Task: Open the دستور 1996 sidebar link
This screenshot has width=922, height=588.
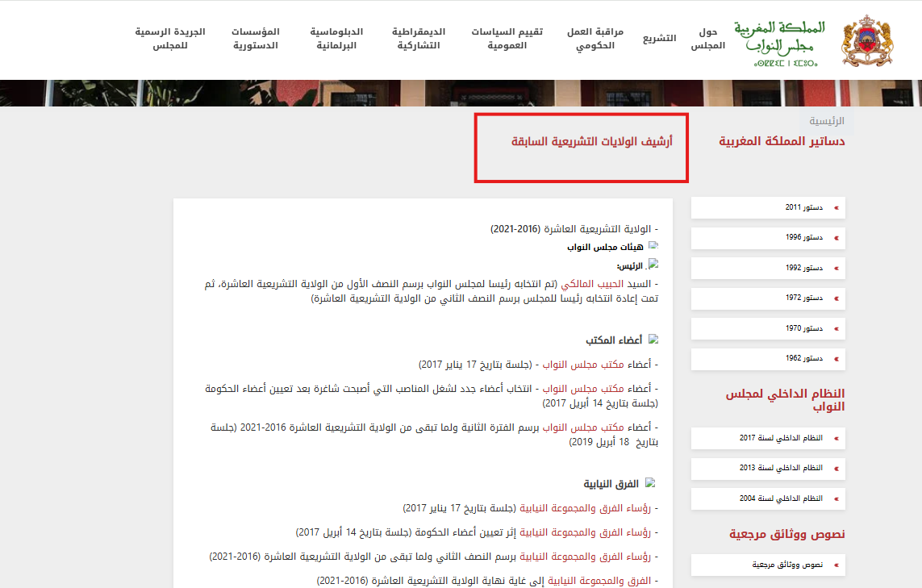Action: pos(768,238)
